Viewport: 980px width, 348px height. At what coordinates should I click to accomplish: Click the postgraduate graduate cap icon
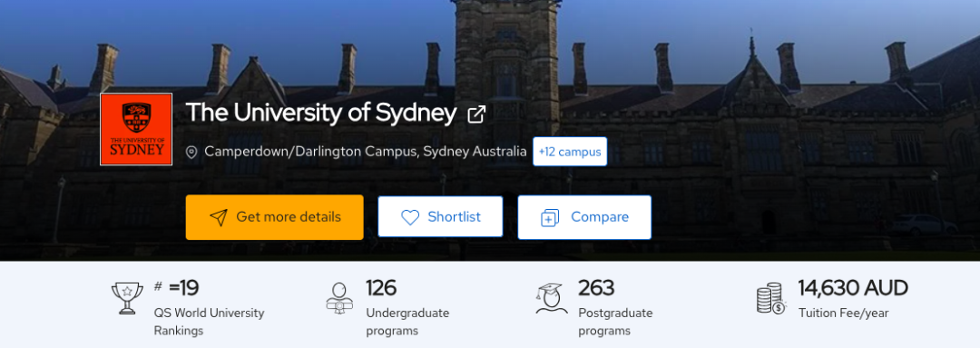point(552,299)
